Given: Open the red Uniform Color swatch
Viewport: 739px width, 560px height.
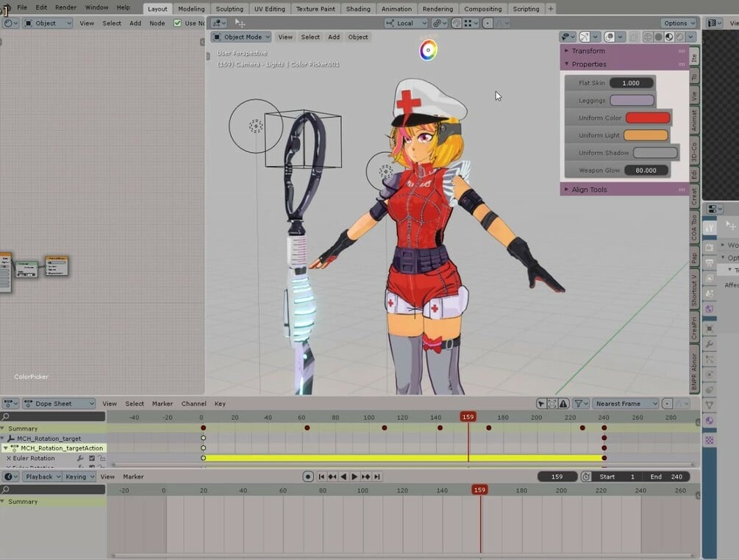Looking at the screenshot, I should (648, 118).
